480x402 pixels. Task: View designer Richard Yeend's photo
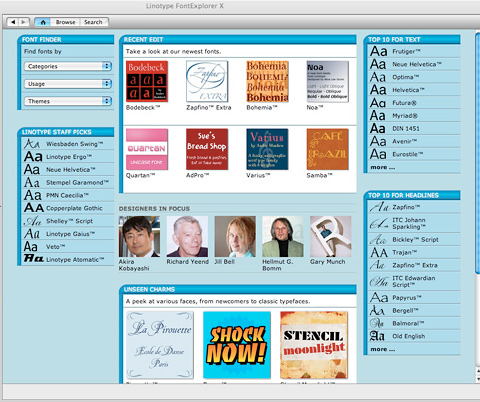coord(187,236)
